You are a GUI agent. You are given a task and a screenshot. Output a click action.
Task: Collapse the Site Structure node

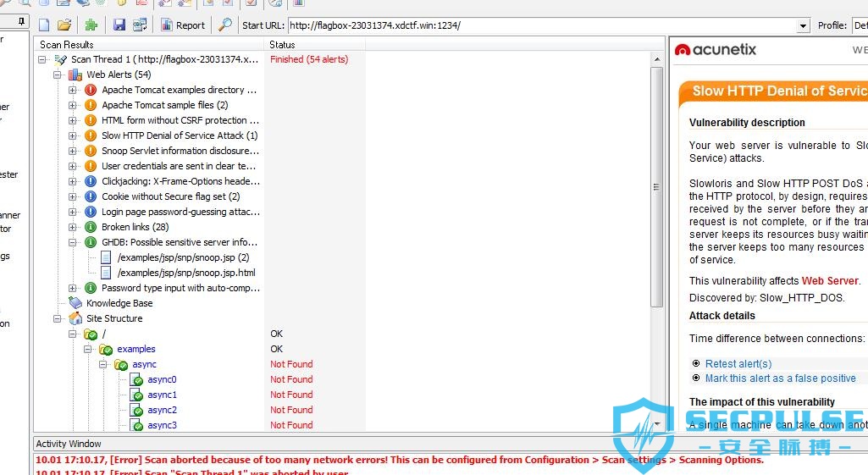click(57, 318)
